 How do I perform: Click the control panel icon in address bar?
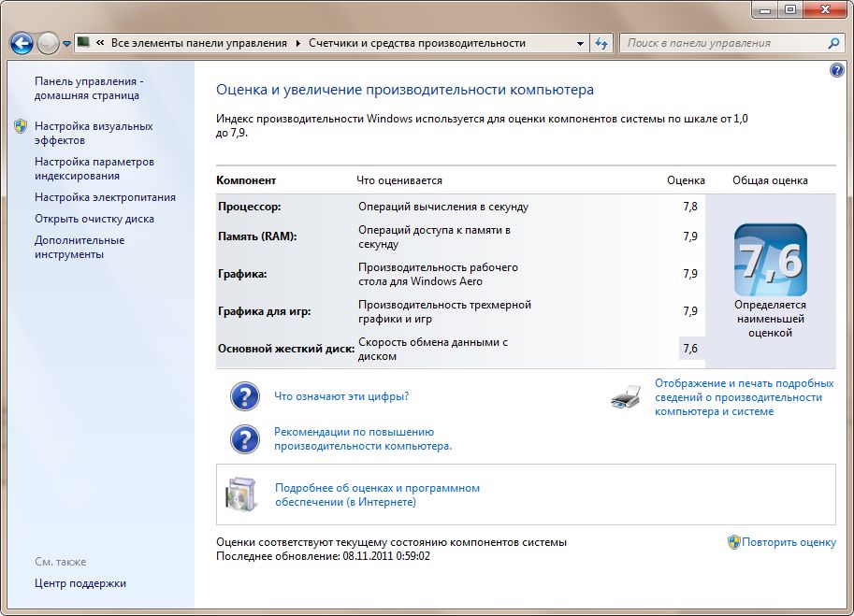[83, 42]
